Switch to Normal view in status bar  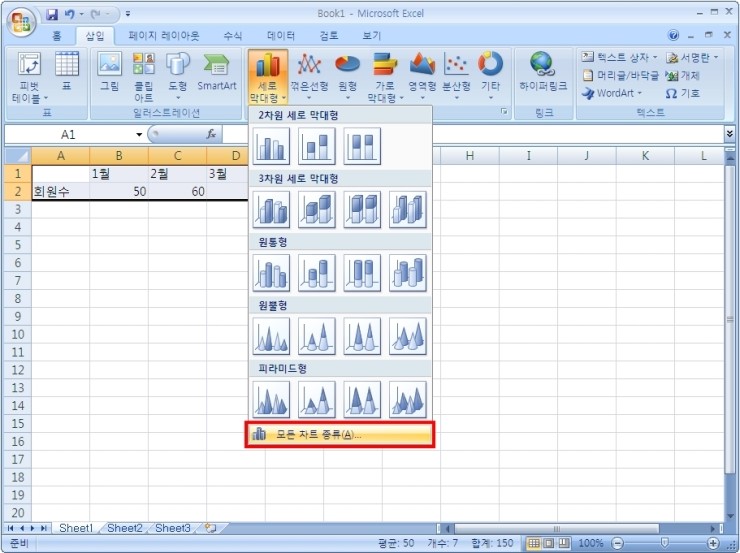(x=535, y=542)
